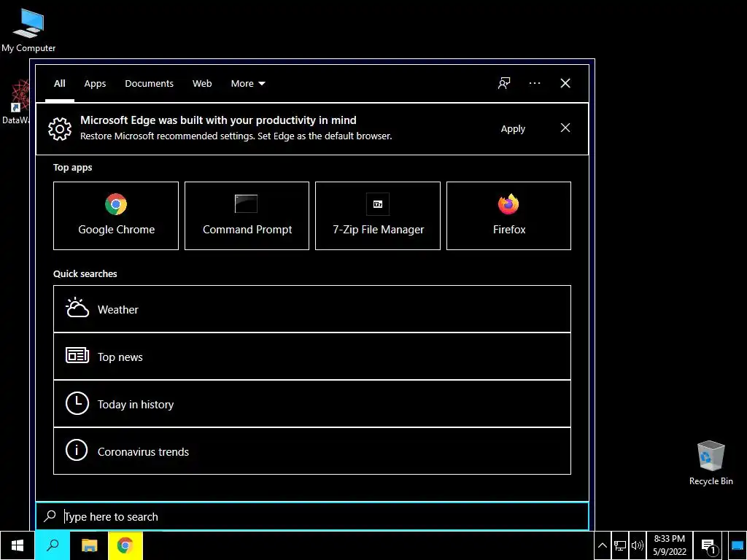Open the Top news quick search
This screenshot has height=560, width=747.
[312, 357]
